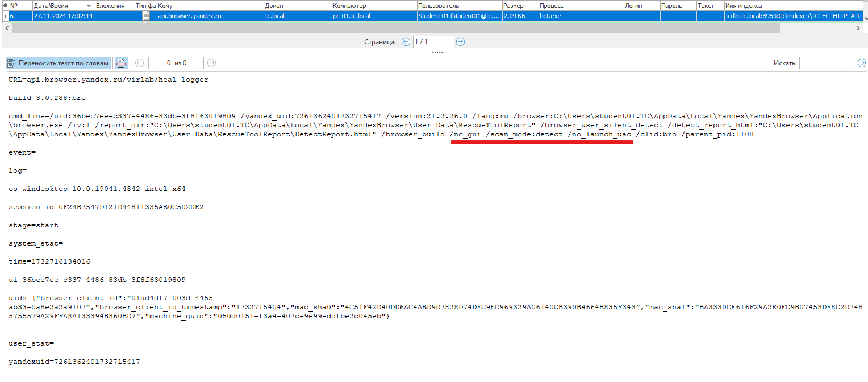Select the pc-01.tc.local computer cell
This screenshot has height=382, width=868.
point(374,16)
